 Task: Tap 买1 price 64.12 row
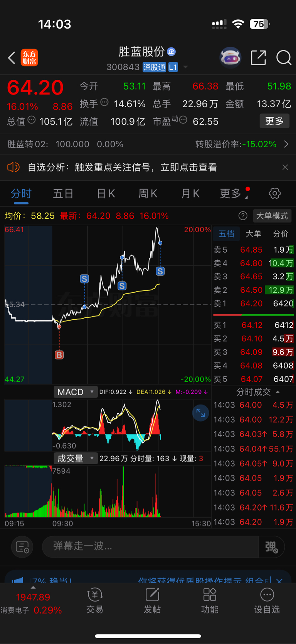tap(254, 325)
